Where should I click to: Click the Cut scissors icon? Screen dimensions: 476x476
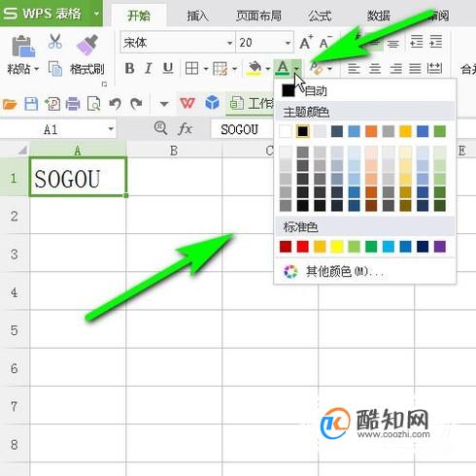click(x=55, y=42)
